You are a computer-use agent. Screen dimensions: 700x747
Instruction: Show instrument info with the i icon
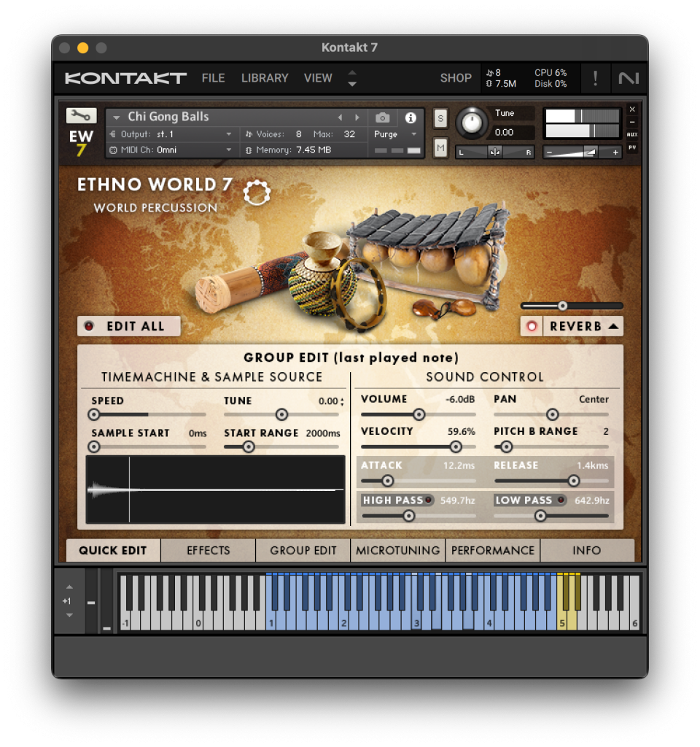click(x=411, y=117)
